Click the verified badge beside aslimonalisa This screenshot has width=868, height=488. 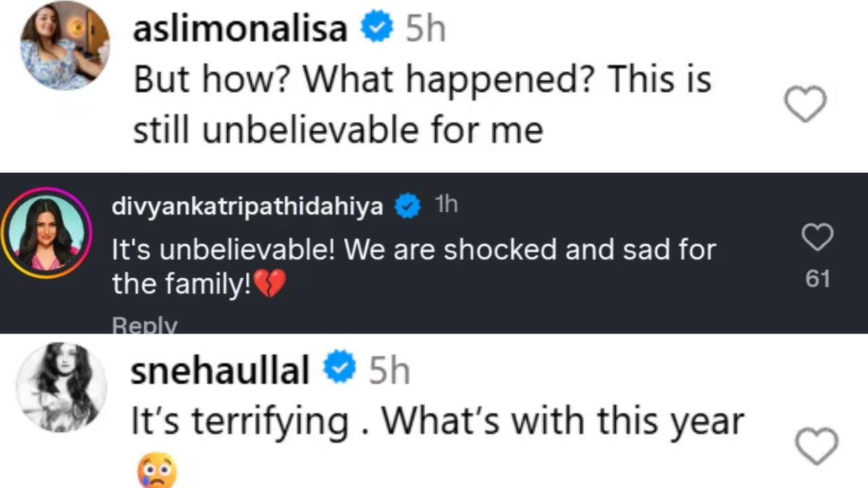(376, 28)
